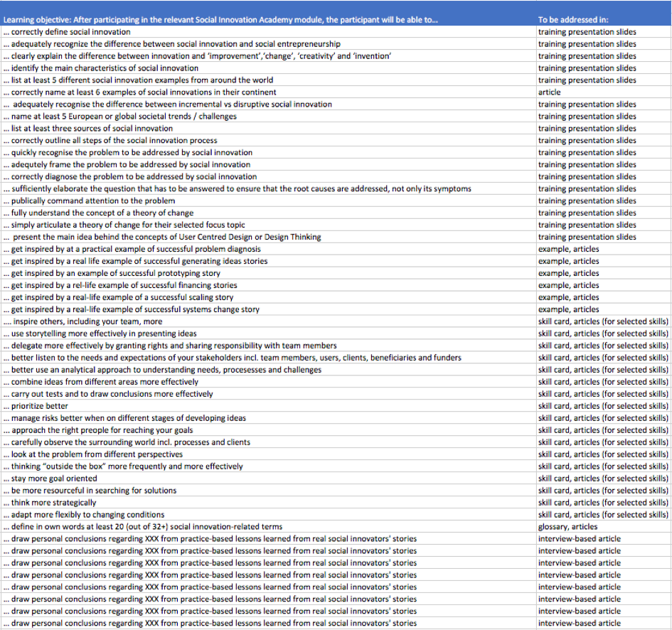This screenshot has height=630, width=672.
Task: Select the 'successful problem diagnosis' example cell
Action: pyautogui.click(x=268, y=249)
